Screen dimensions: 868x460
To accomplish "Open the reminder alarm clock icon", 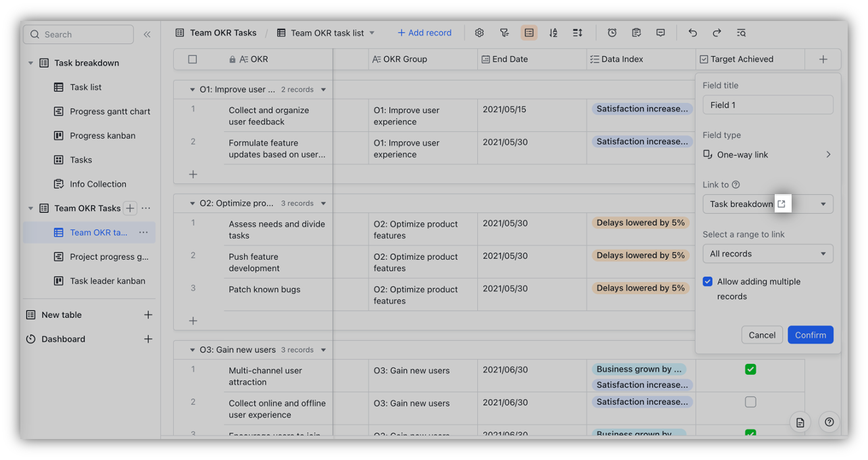I will (x=612, y=32).
